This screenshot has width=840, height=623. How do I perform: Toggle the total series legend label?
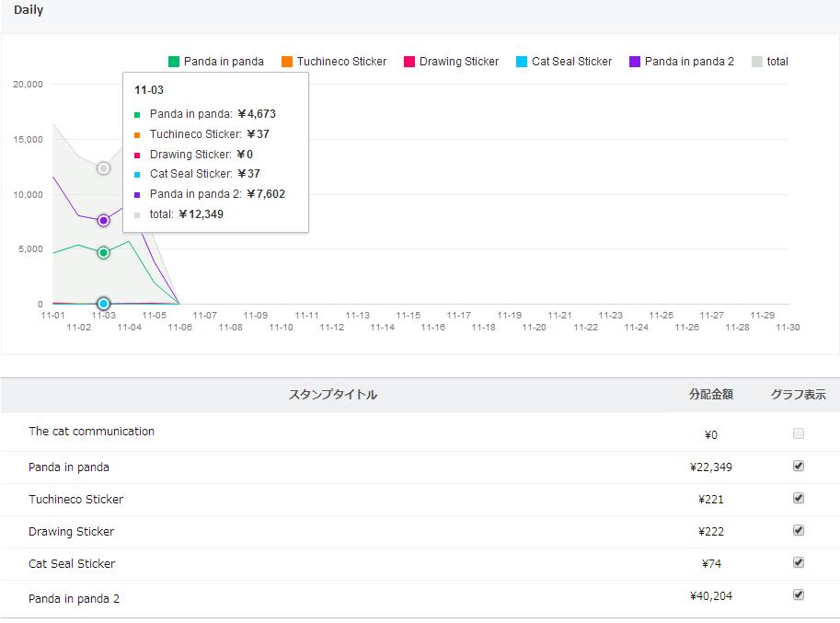click(x=777, y=62)
